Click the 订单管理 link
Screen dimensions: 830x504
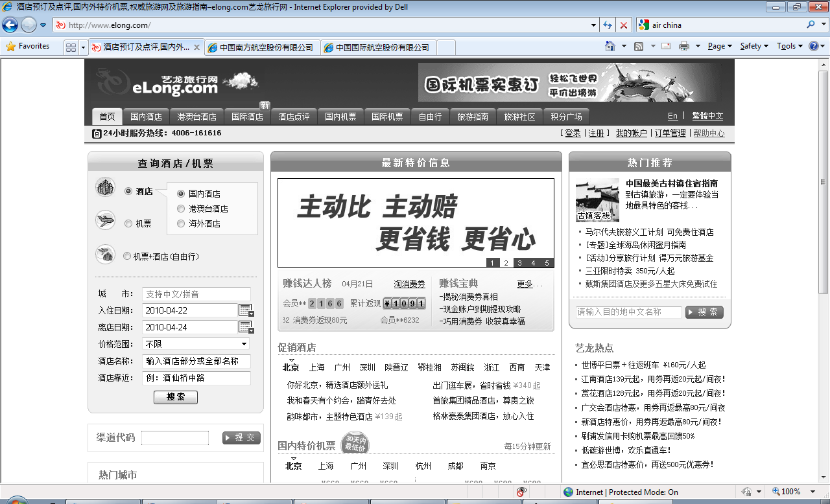point(670,133)
